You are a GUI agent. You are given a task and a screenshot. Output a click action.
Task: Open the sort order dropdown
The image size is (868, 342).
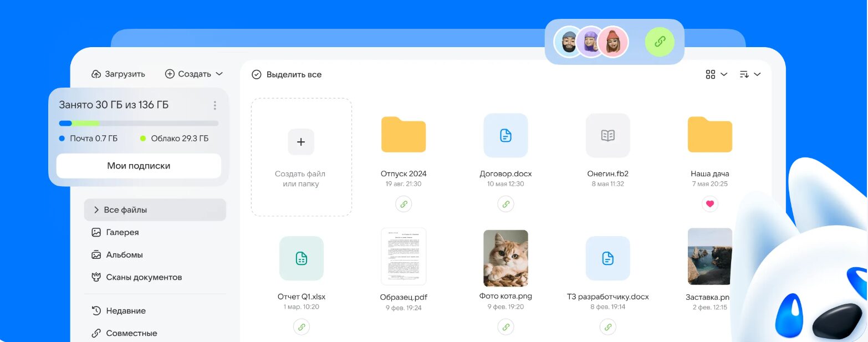coord(750,74)
